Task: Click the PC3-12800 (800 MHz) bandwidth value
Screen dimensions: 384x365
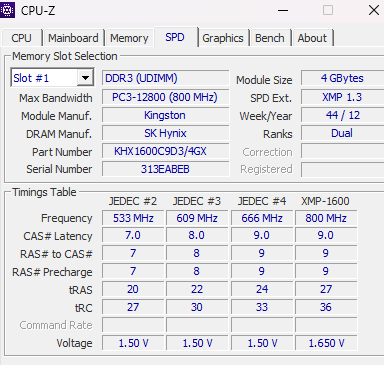Action: point(165,97)
